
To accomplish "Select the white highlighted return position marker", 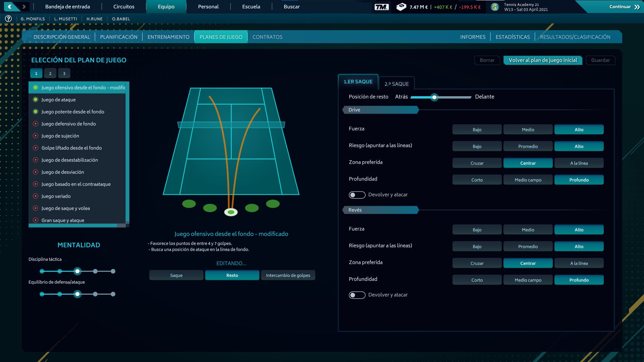I will pyautogui.click(x=231, y=212).
